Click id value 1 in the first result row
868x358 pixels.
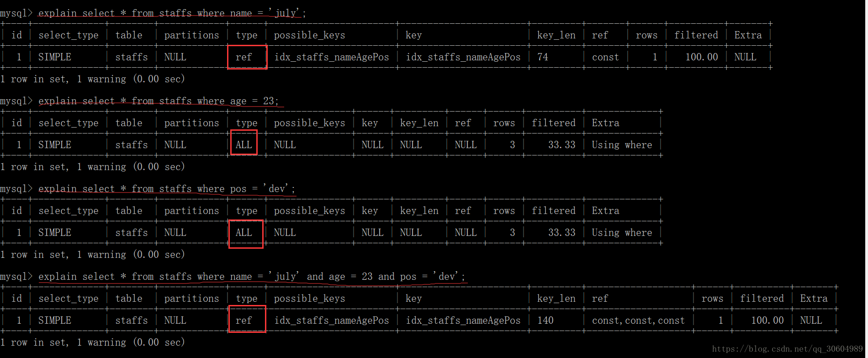[x=19, y=57]
